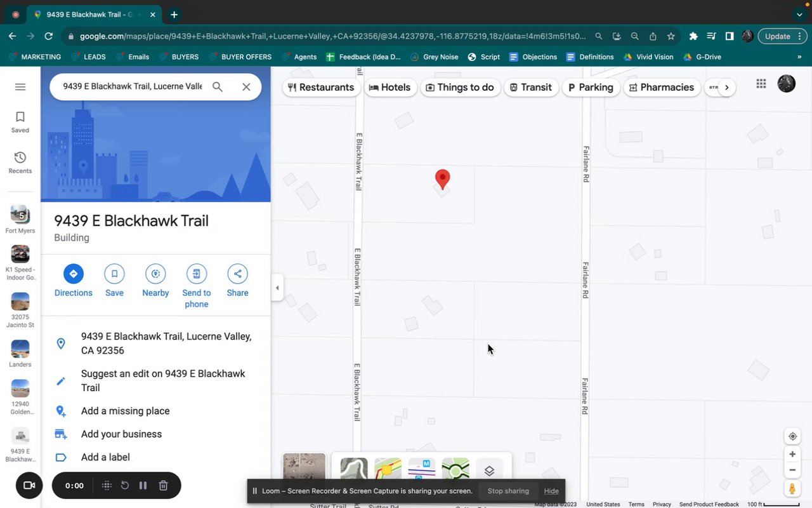Enable the Terrain map layer
Viewport: 812px width, 508px height.
click(x=354, y=470)
